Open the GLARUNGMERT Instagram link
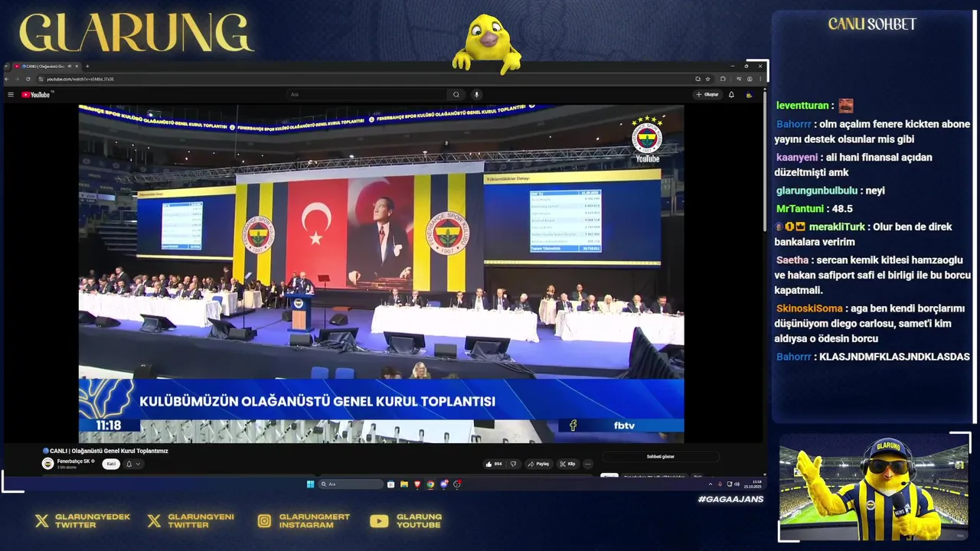The image size is (980, 551). click(304, 521)
